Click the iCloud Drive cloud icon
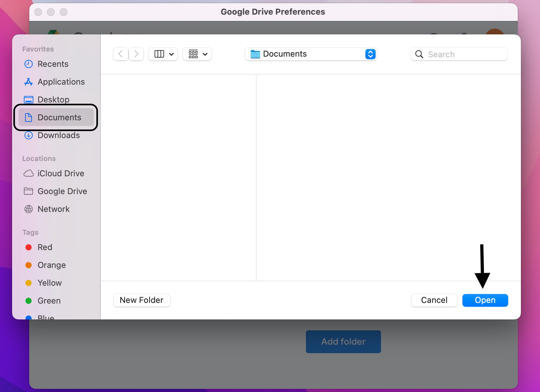Screen dimensions: 540x392 pyautogui.click(x=29, y=173)
